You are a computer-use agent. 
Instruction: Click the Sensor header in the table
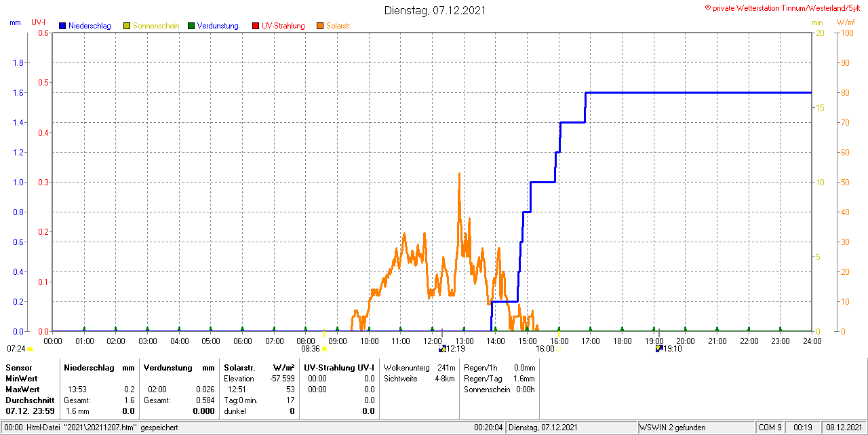(18, 367)
